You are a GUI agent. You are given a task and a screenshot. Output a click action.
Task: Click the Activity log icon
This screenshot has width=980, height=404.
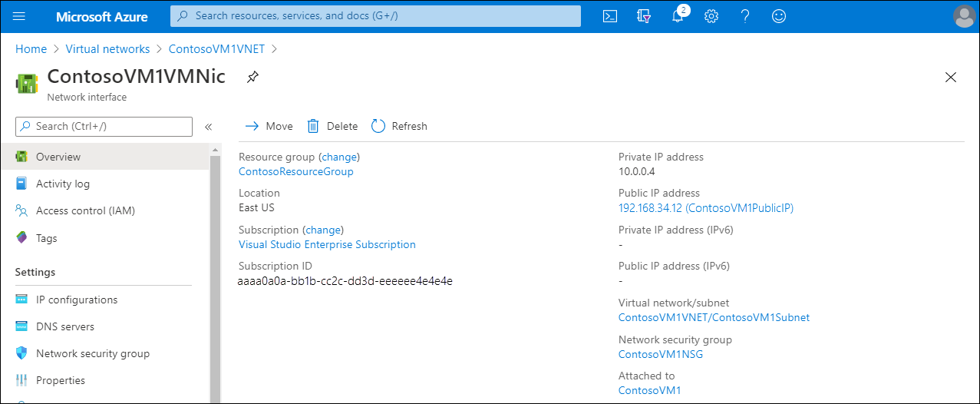(21, 184)
